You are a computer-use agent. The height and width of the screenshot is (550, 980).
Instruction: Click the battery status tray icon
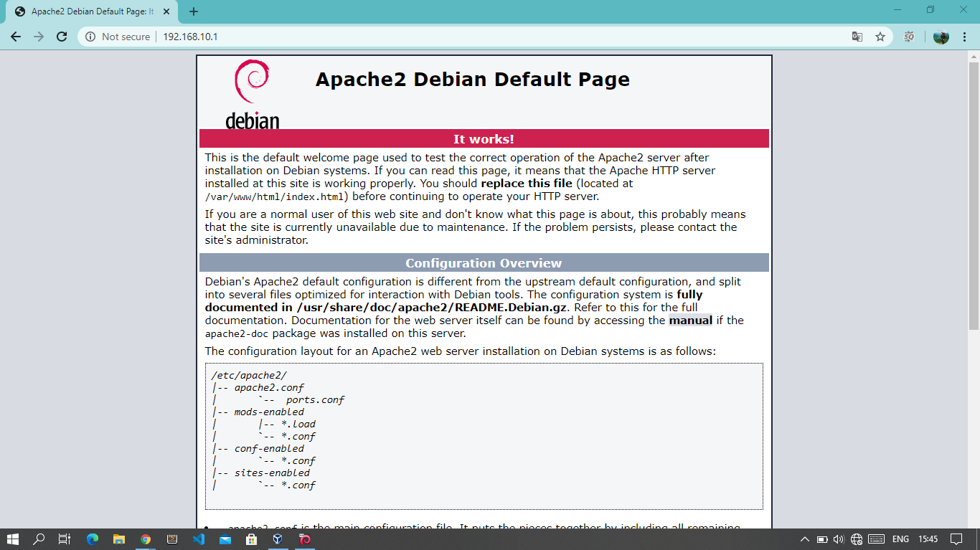(x=821, y=539)
